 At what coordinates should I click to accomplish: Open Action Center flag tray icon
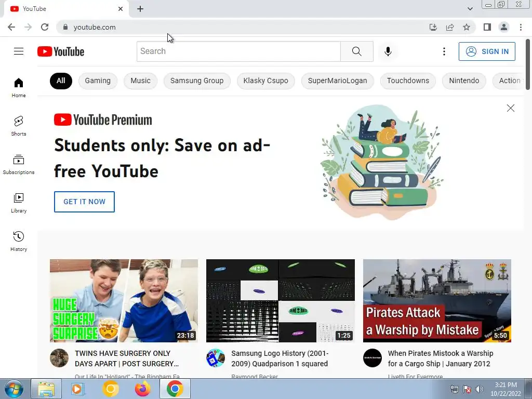tap(467, 389)
